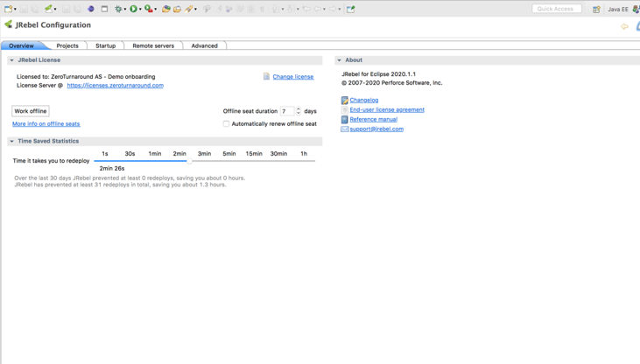Click the New wizard toolbar icon

8,9
